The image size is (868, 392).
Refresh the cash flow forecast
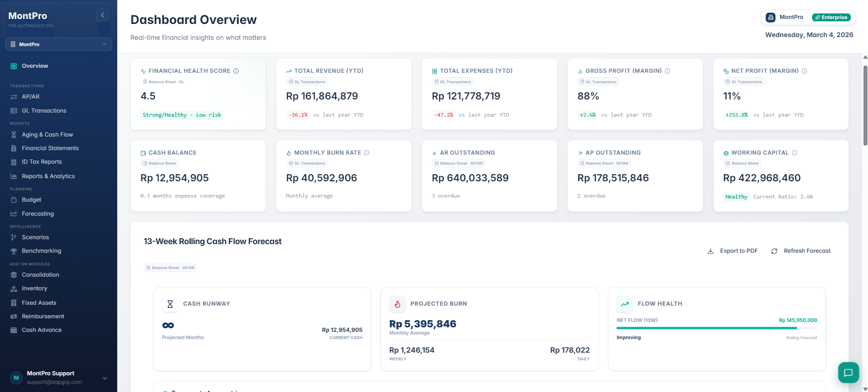(x=801, y=251)
